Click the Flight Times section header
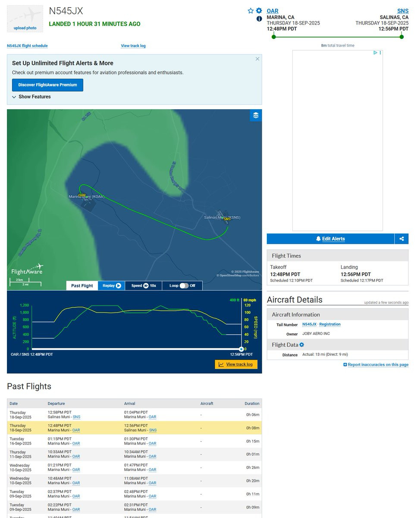This screenshot has width=420, height=518. 338,256
